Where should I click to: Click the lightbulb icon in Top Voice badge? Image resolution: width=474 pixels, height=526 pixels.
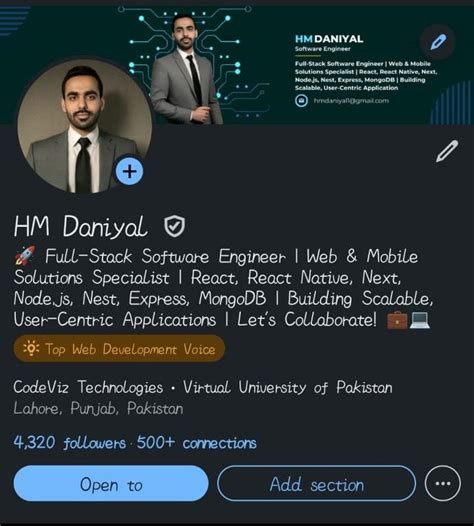coord(31,349)
